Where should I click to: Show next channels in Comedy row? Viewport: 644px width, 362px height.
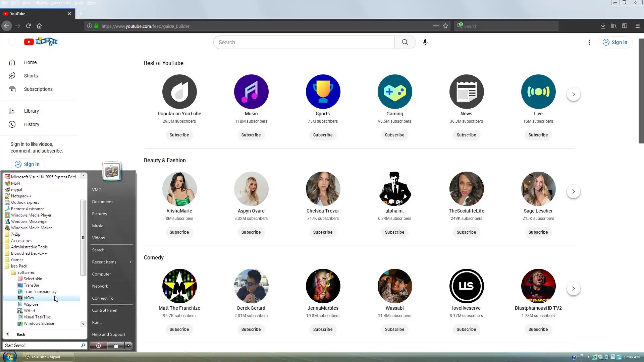[573, 289]
